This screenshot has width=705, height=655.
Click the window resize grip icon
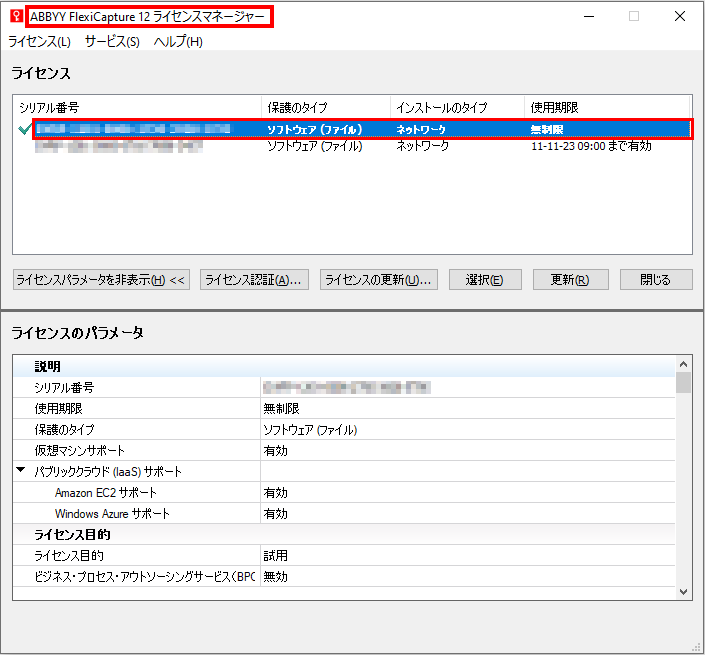(x=696, y=647)
